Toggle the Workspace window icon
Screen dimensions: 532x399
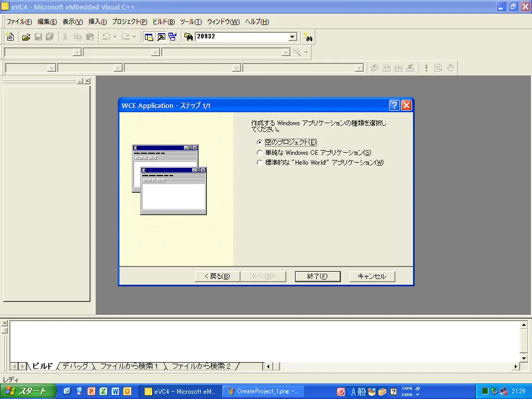pos(149,37)
